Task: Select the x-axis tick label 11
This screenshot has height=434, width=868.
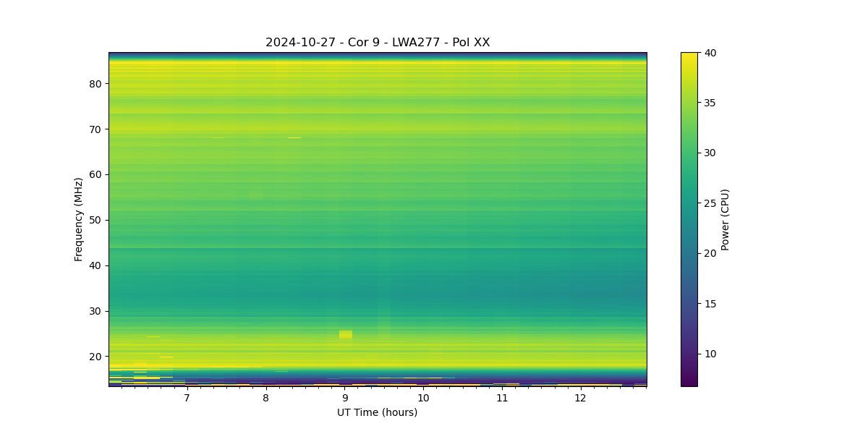Action: [501, 399]
